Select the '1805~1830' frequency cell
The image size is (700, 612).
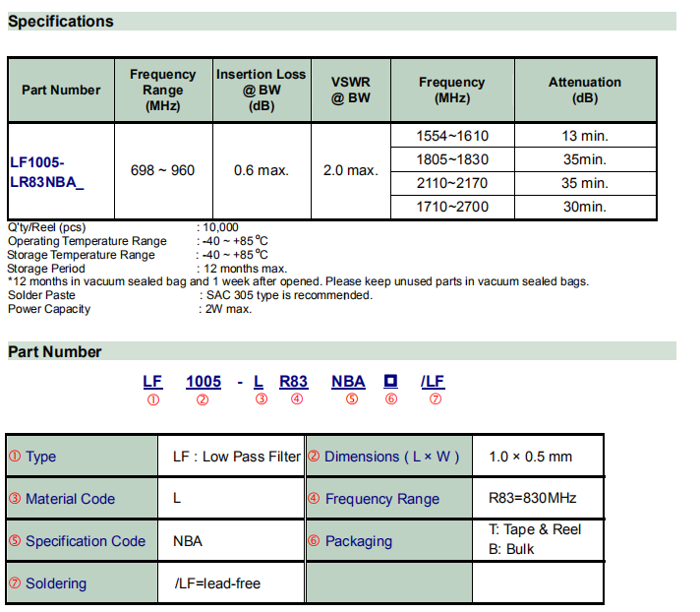click(x=452, y=159)
